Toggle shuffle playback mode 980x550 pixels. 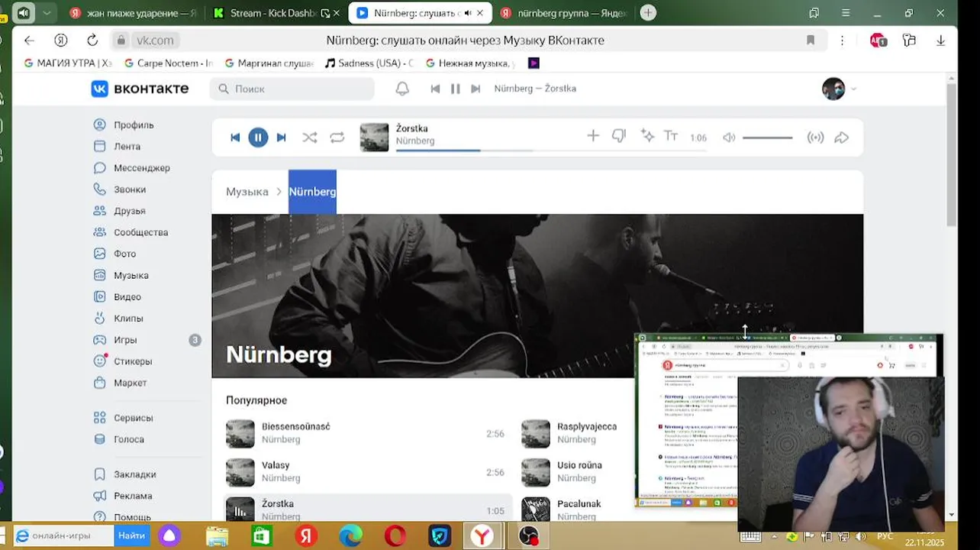pos(309,137)
